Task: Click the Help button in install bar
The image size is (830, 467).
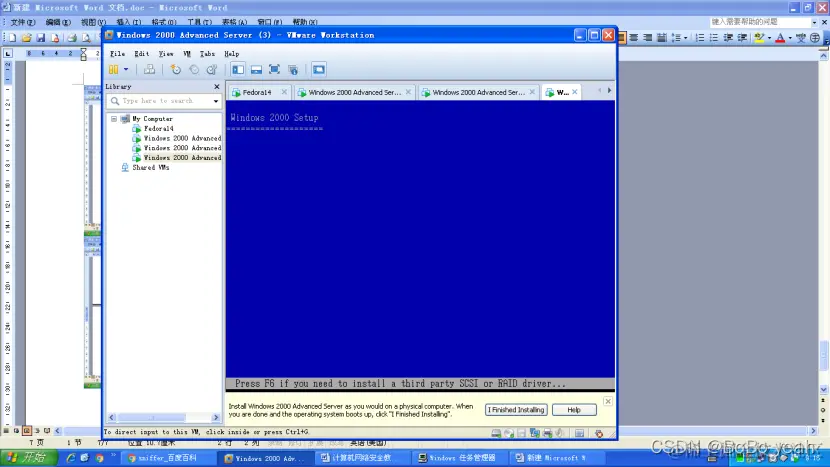Action: [574, 410]
